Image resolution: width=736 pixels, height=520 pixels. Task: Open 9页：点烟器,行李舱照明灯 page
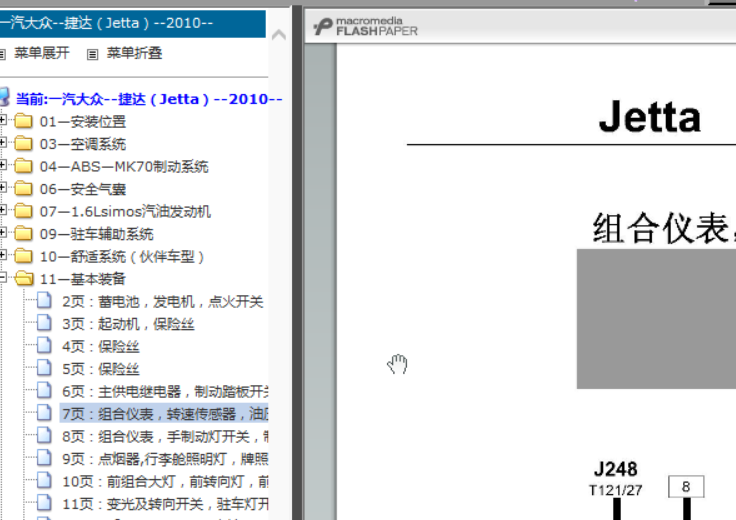pos(165,459)
